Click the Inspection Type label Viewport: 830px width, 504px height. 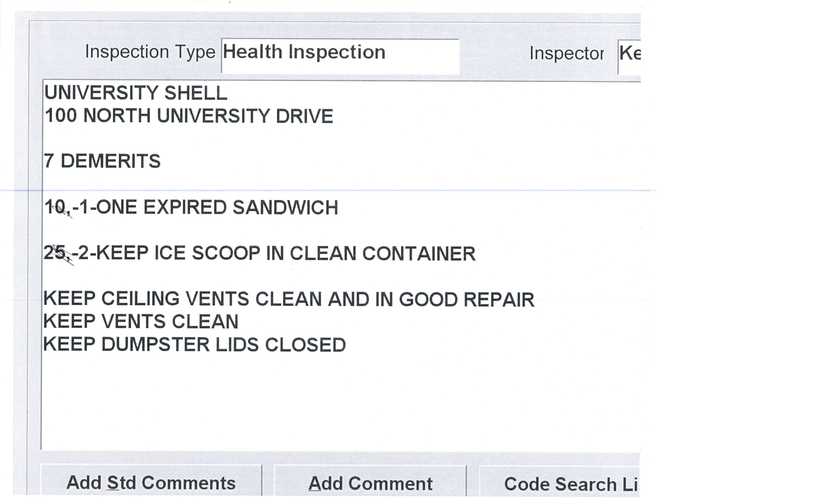150,52
